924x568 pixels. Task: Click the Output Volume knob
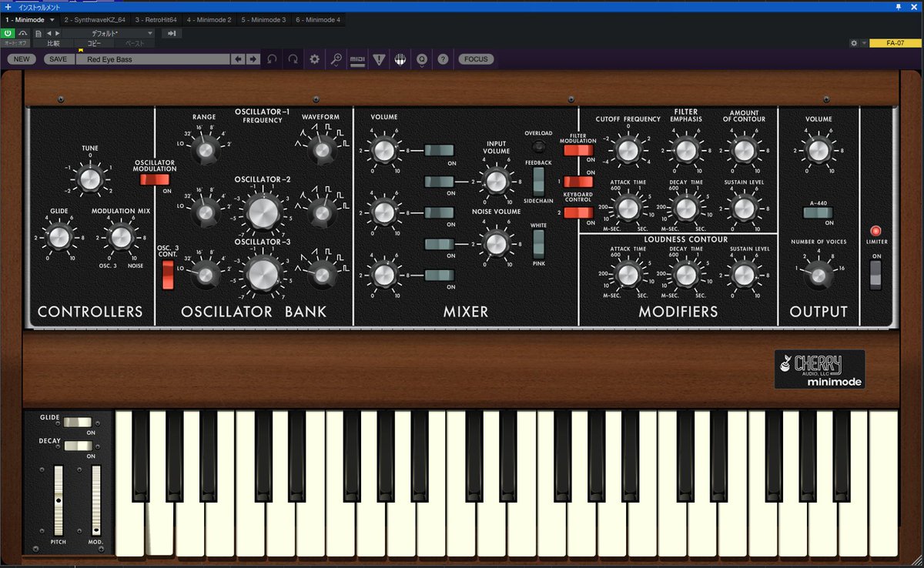(818, 150)
